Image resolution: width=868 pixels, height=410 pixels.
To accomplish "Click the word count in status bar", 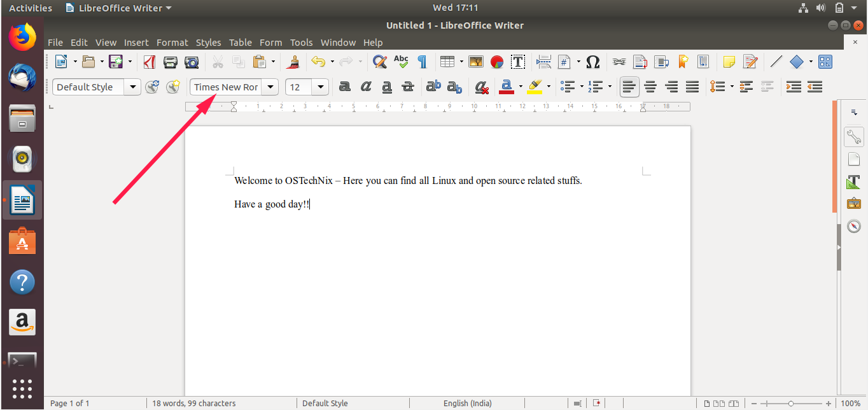I will [x=193, y=403].
